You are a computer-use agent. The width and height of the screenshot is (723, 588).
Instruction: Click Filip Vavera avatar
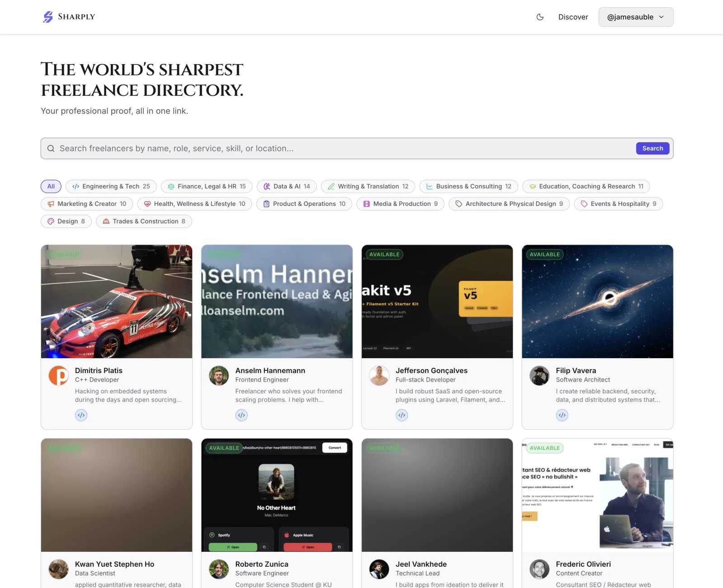[x=540, y=376]
